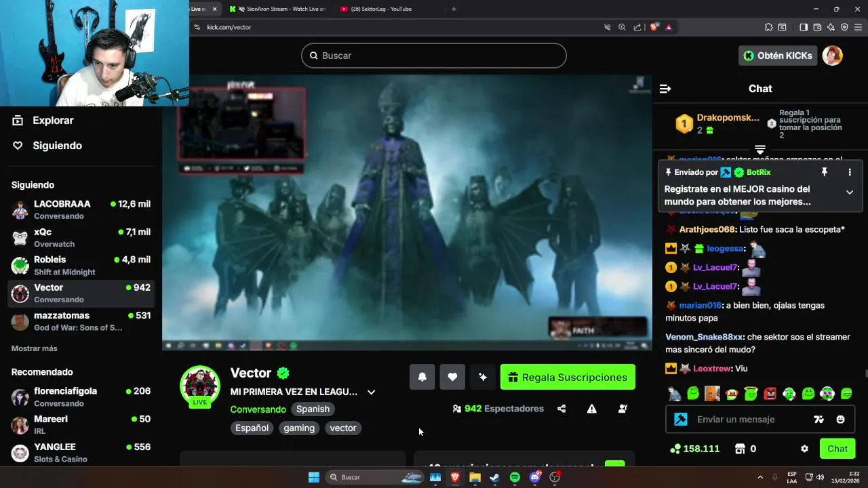868x488 pixels.
Task: Click the green Chat send button
Action: (837, 449)
